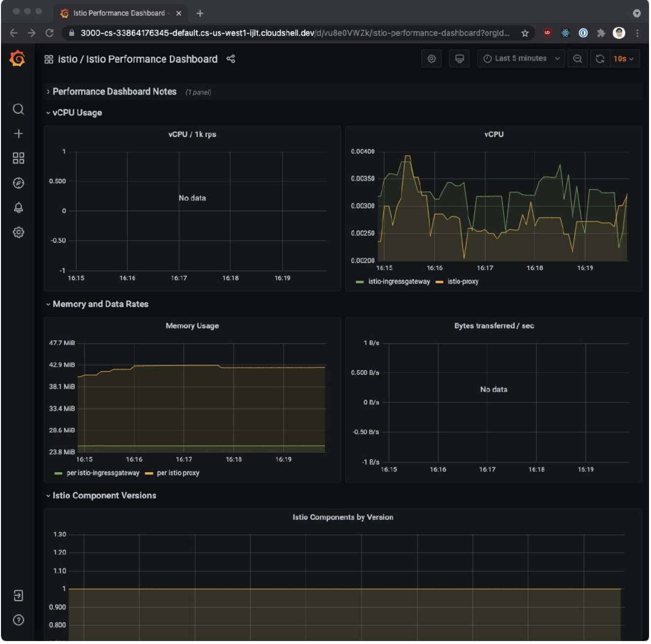Open dashboard settings gear in toolbar
The height and width of the screenshot is (644, 651).
pyautogui.click(x=432, y=59)
